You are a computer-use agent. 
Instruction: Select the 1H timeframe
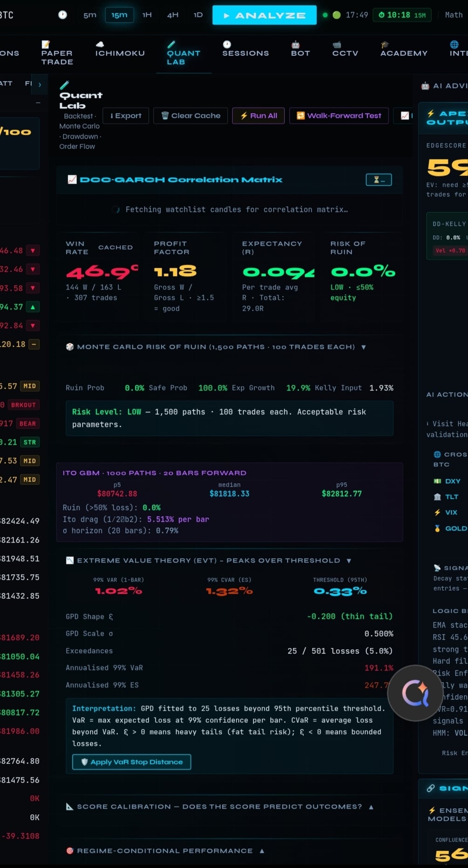point(147,15)
